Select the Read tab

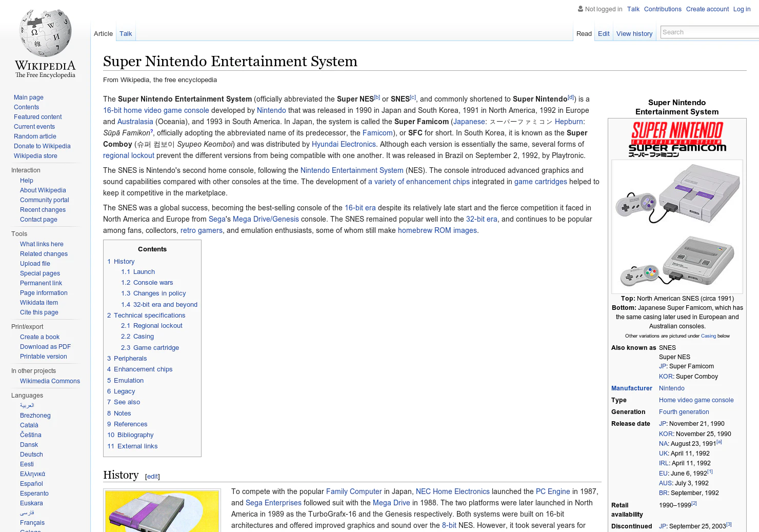click(584, 33)
